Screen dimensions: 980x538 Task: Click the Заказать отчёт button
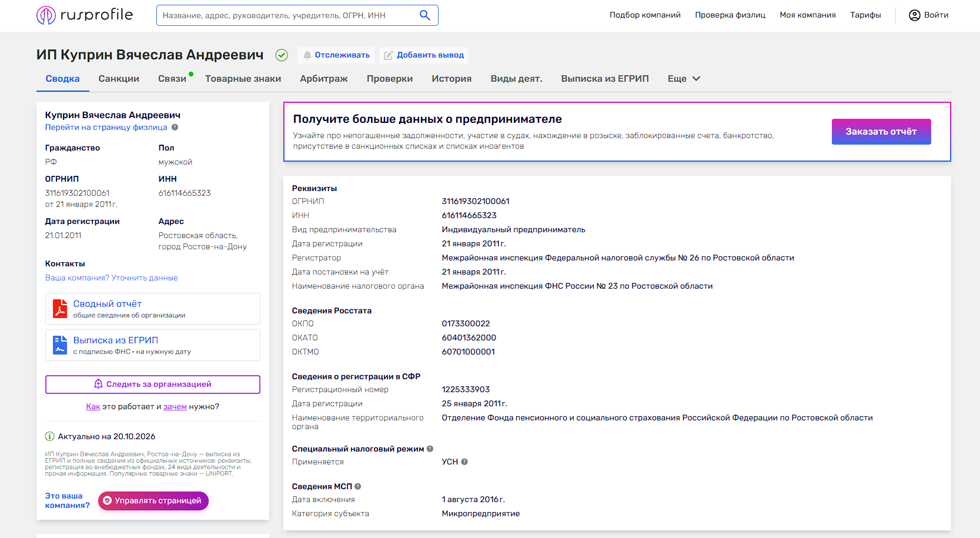click(881, 132)
